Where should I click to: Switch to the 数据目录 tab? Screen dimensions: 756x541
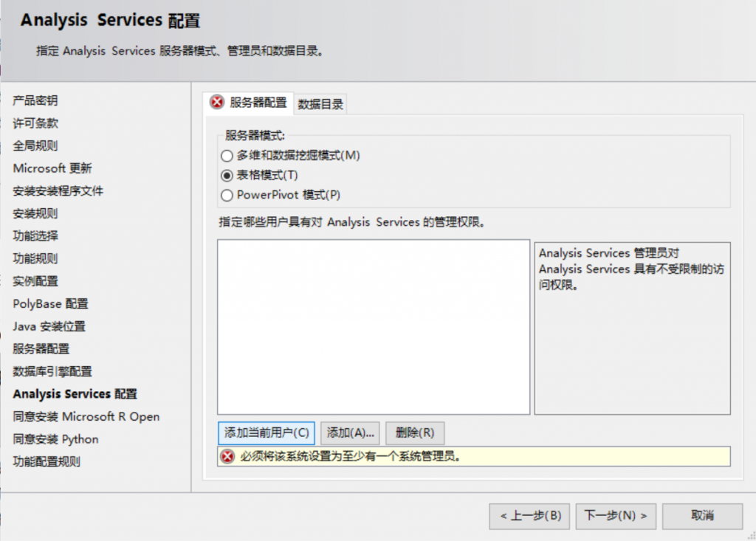320,104
